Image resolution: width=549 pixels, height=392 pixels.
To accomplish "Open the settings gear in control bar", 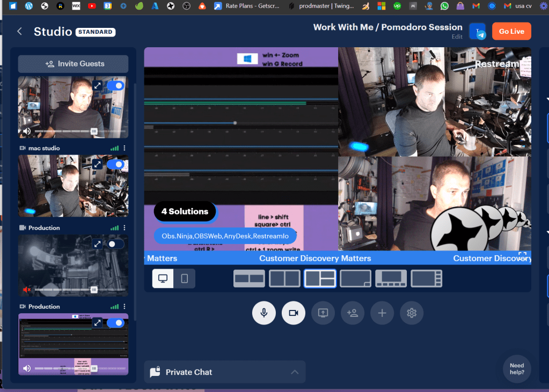I will point(412,313).
